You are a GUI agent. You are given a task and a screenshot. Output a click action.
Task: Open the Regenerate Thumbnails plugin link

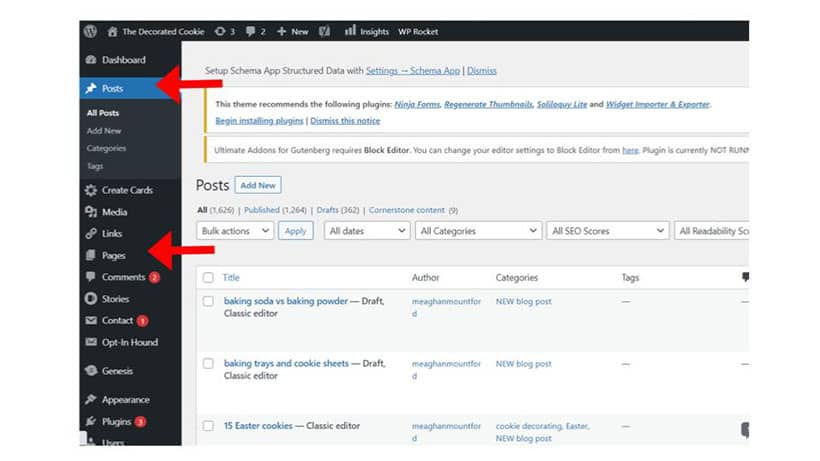point(488,105)
